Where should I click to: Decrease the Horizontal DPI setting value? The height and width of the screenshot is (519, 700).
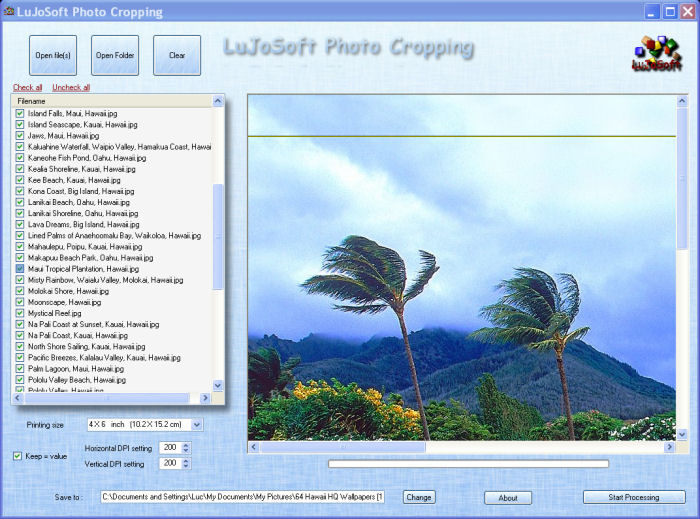tap(186, 451)
